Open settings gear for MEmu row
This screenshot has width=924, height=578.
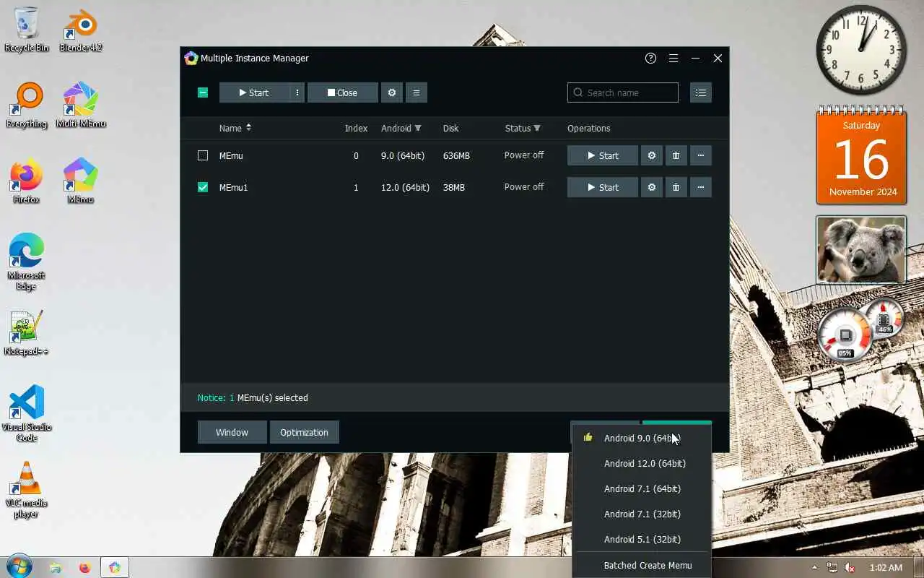651,155
